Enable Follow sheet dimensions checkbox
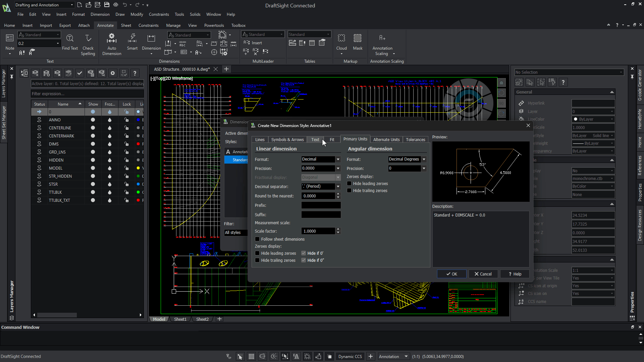Image resolution: width=644 pixels, height=362 pixels. (257, 239)
